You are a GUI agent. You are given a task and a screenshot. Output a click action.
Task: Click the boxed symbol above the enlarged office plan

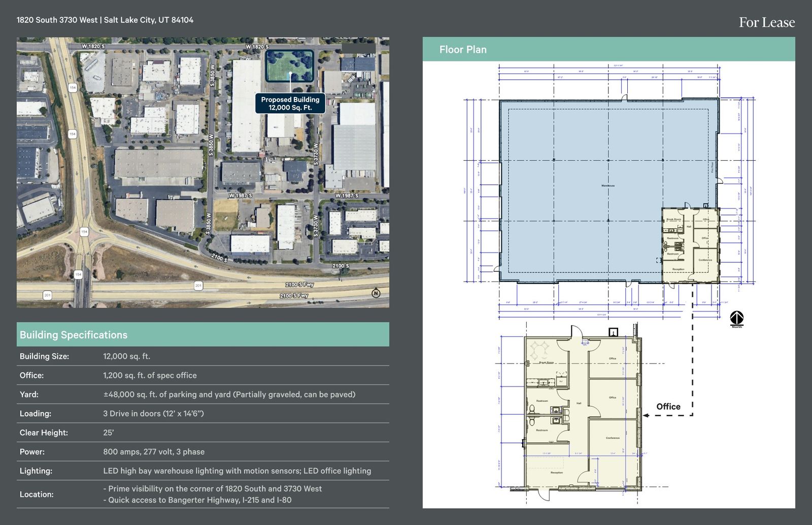click(x=613, y=332)
